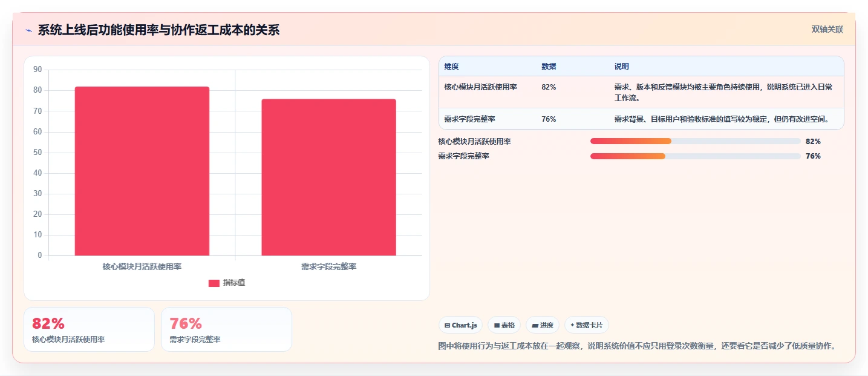Image resolution: width=868 pixels, height=376 pixels.
Task: Click description starting 需求背景、目标用户
Action: point(722,119)
